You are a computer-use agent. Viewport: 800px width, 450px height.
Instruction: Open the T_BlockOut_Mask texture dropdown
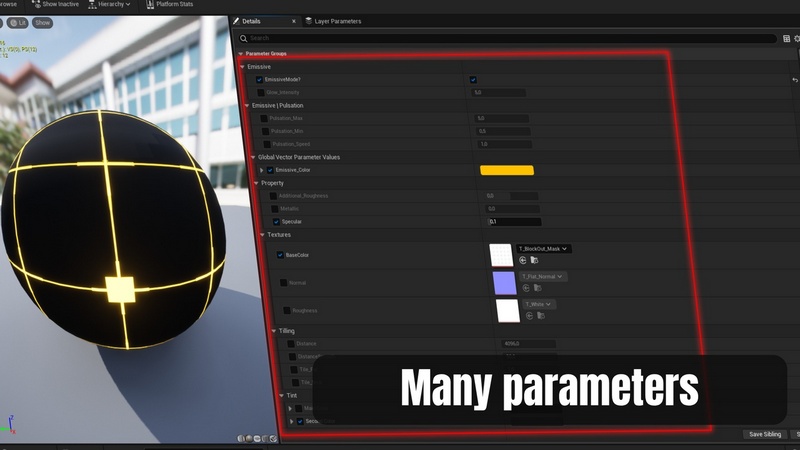click(x=544, y=248)
